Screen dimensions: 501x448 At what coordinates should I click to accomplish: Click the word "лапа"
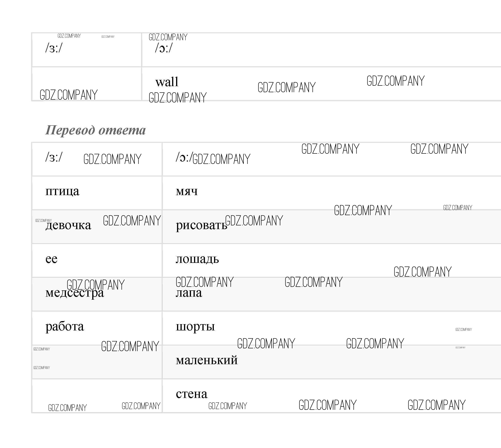point(189,293)
